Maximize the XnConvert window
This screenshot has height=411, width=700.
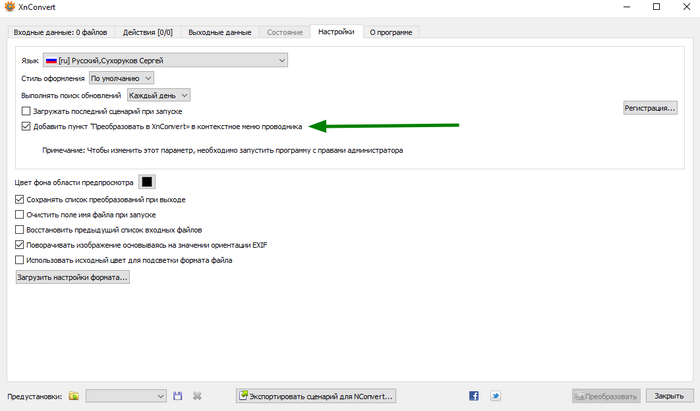[x=656, y=7]
